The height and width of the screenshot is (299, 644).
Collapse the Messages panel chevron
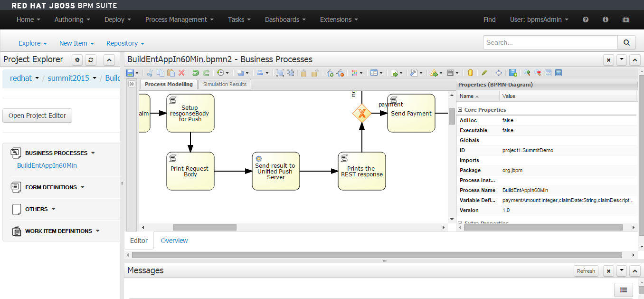click(x=635, y=271)
